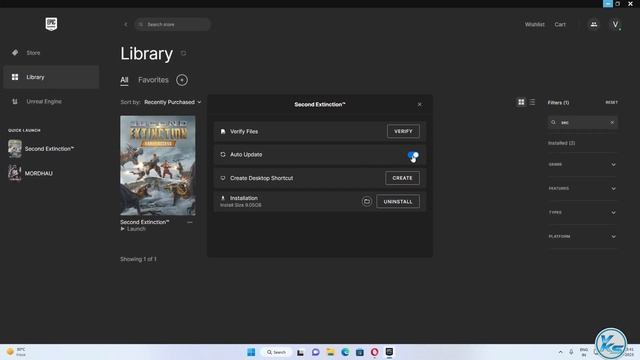Open the Wishlist page
Viewport: 640px width, 360px height.
point(534,24)
